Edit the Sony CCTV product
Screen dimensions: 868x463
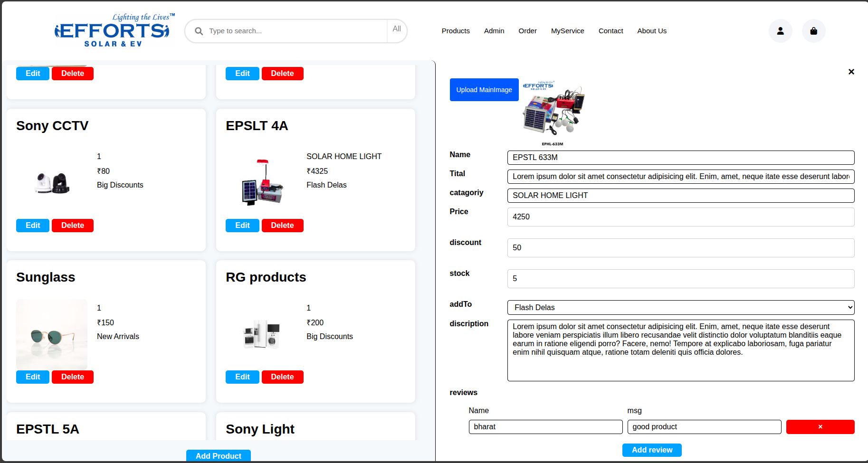click(x=33, y=226)
